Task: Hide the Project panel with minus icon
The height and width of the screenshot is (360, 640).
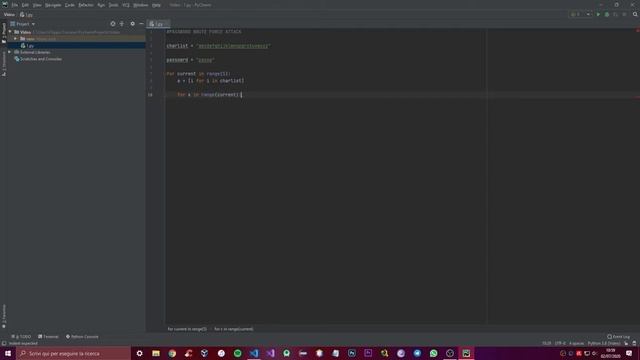Action: tap(141, 24)
